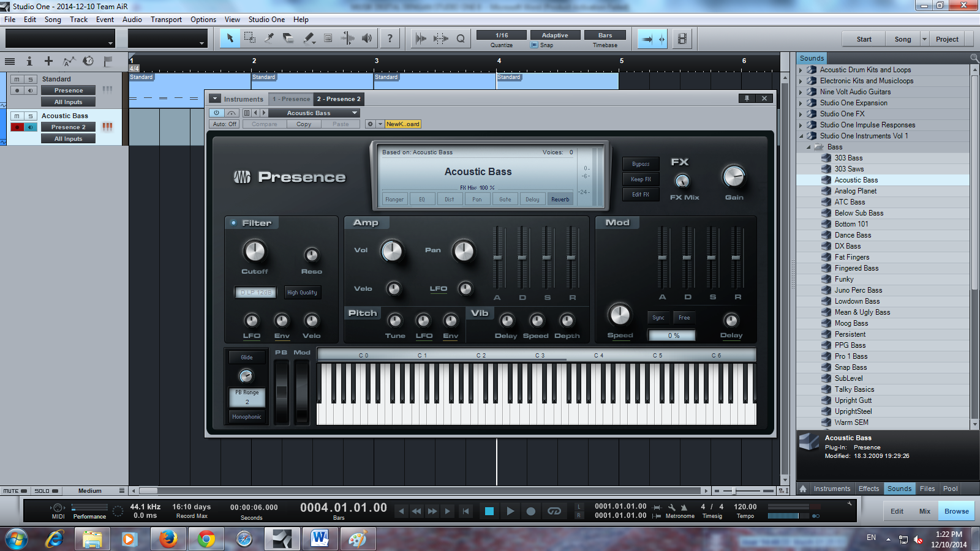The image size is (980, 551).
Task: Open Firefox from the taskbar
Action: coord(168,539)
